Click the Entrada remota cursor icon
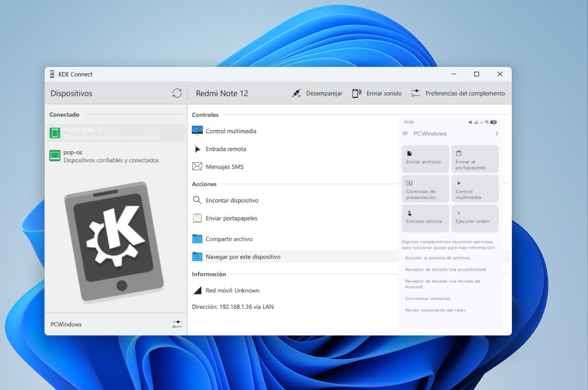Image resolution: width=588 pixels, height=390 pixels. point(197,149)
